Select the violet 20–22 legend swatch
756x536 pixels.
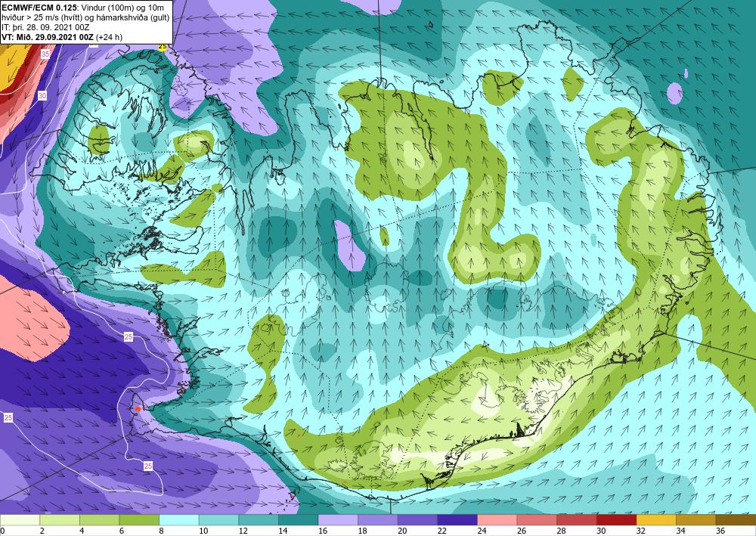[418, 520]
